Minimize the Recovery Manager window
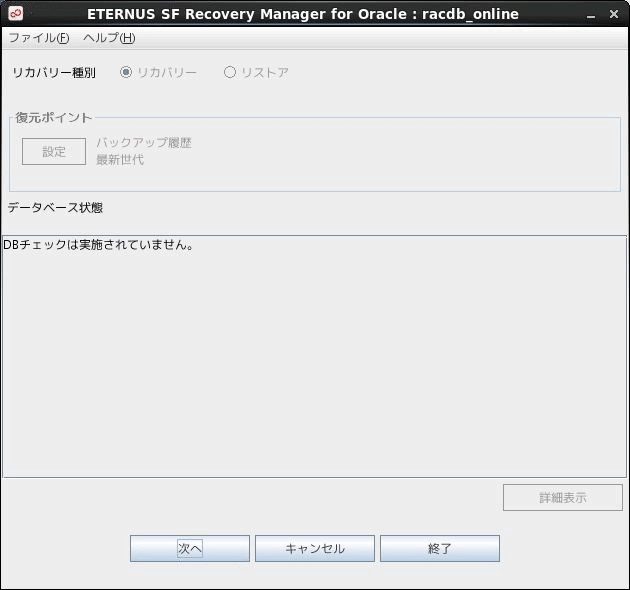630x590 pixels. 591,15
